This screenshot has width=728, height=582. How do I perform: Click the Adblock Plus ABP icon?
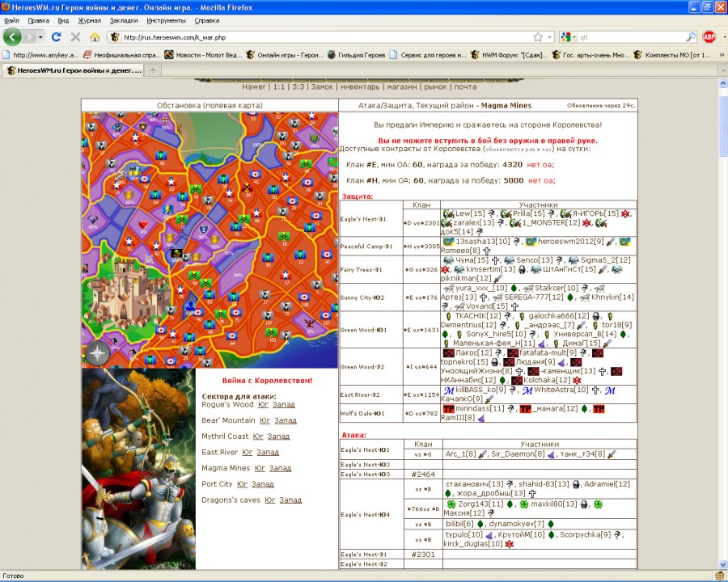(x=709, y=36)
